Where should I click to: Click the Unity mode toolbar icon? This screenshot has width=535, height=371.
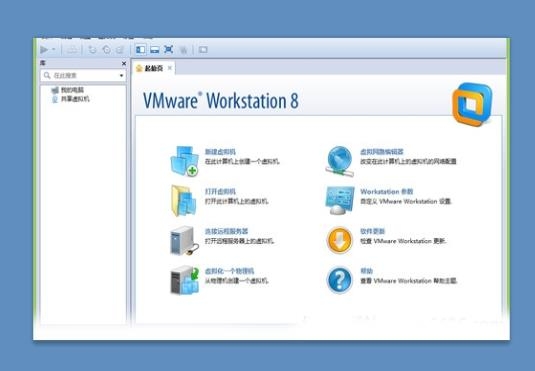(183, 51)
